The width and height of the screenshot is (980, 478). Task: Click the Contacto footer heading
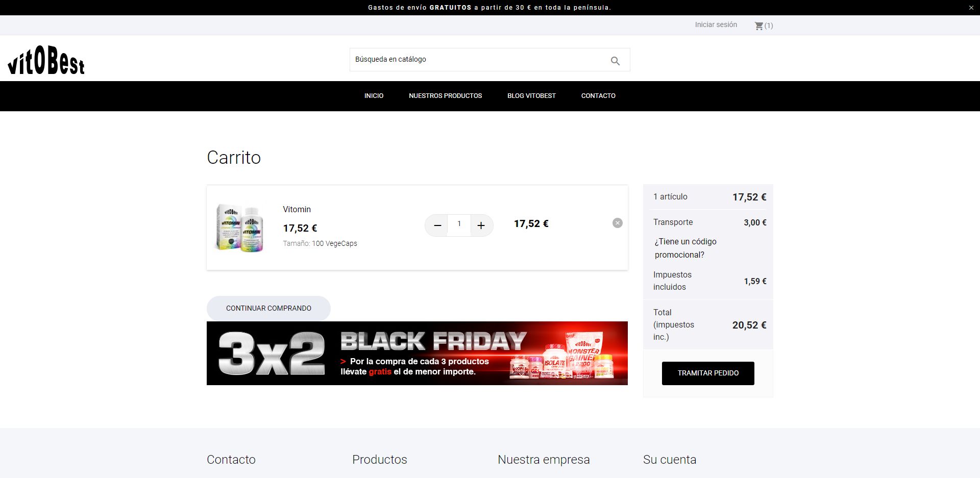(231, 460)
